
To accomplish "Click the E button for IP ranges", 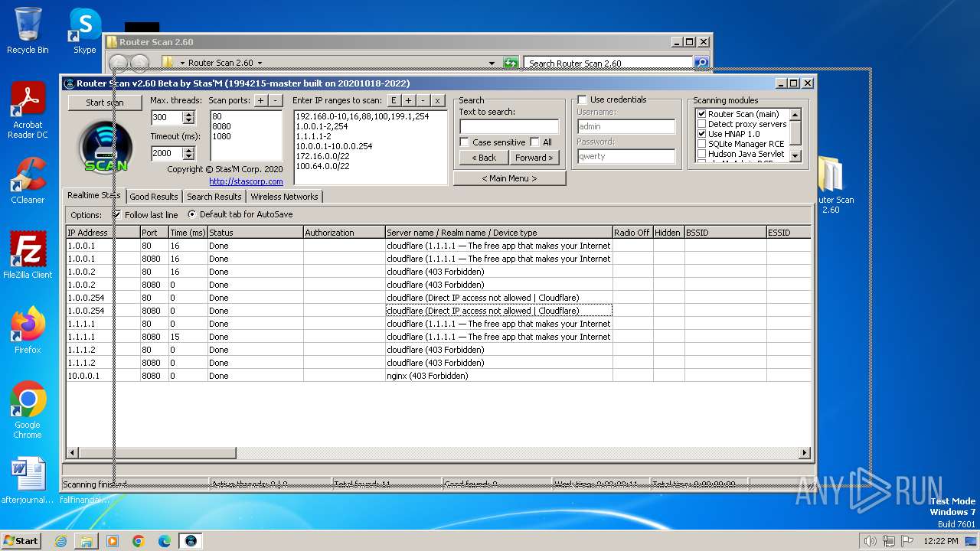I will 393,100.
